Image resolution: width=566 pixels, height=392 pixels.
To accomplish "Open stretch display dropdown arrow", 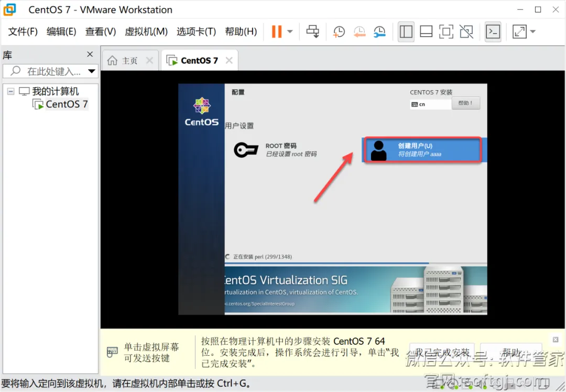I will coord(533,32).
